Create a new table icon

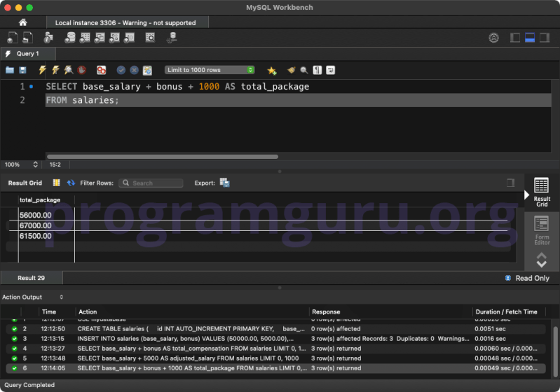coord(85,38)
